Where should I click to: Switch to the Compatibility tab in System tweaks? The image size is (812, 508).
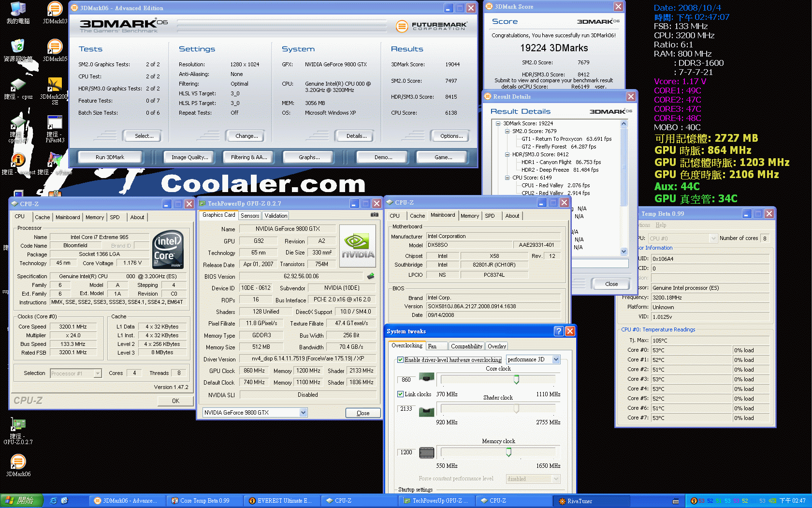tap(466, 346)
